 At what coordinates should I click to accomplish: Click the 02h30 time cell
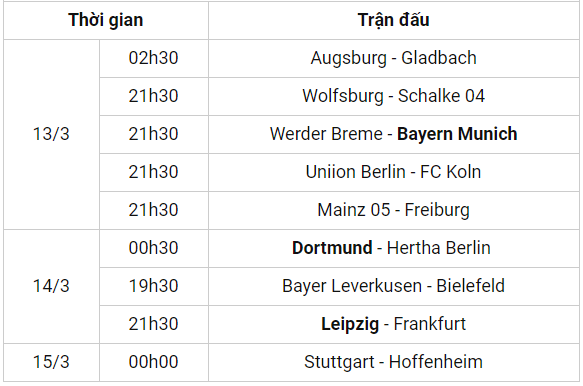tap(154, 58)
